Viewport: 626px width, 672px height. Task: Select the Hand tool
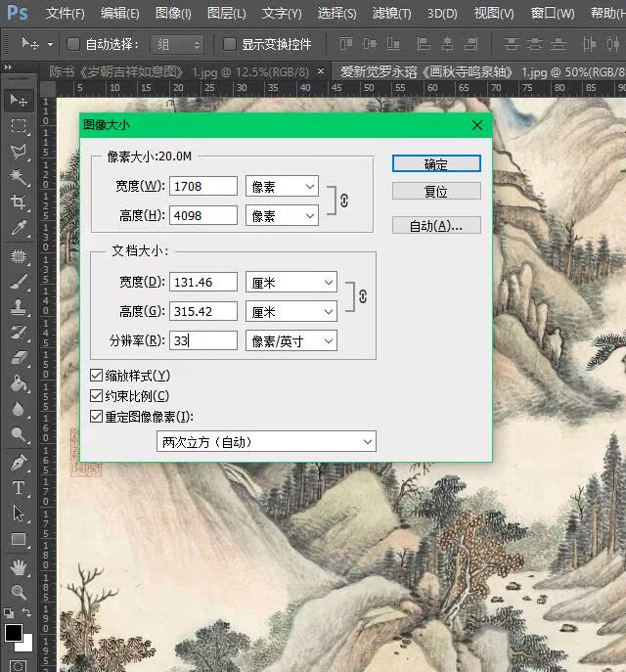pyautogui.click(x=19, y=567)
